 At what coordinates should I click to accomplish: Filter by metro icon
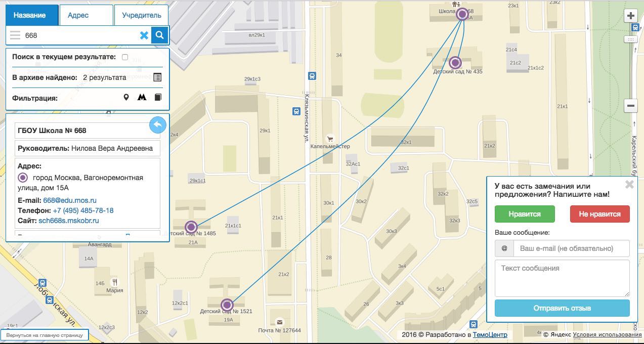(x=142, y=97)
